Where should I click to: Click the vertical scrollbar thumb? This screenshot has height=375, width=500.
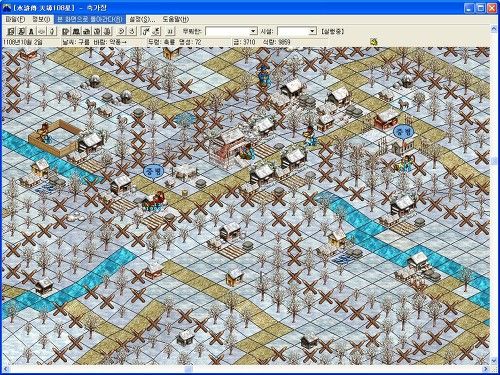pos(494,161)
